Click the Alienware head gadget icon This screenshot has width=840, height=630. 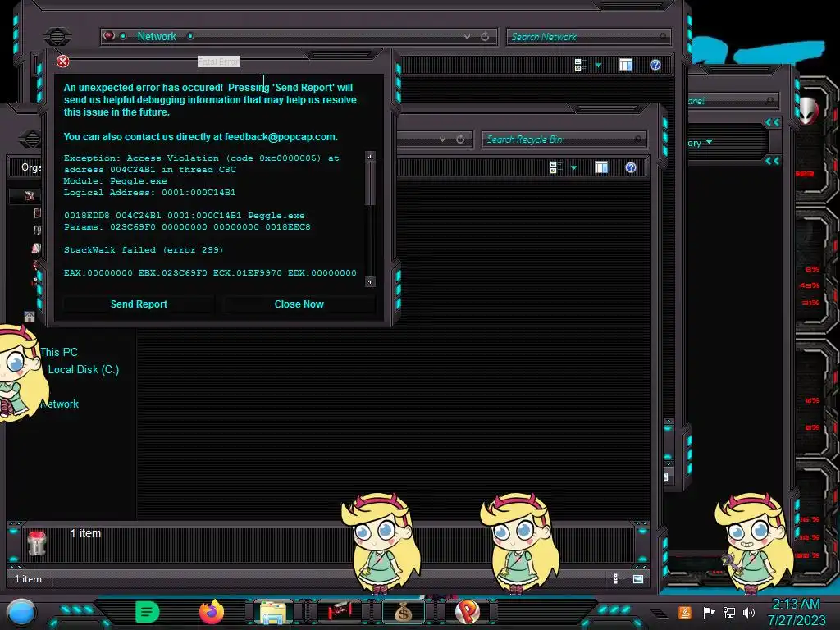pyautogui.click(x=808, y=110)
